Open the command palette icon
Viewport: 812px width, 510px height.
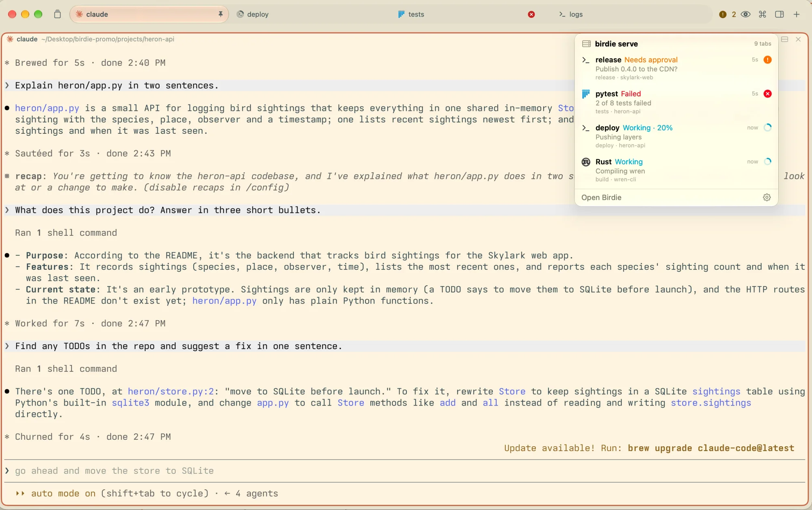[762, 14]
